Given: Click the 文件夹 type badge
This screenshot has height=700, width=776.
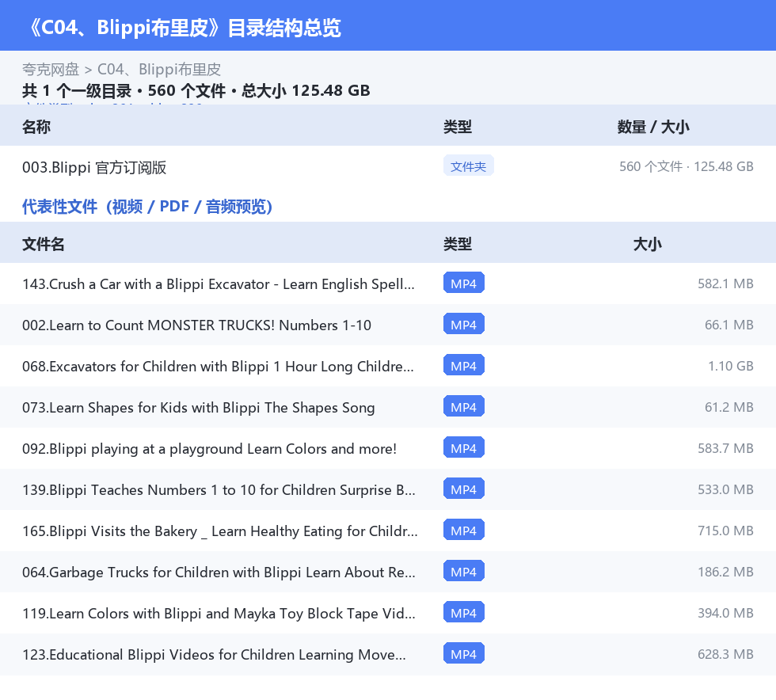Looking at the screenshot, I should [x=468, y=166].
